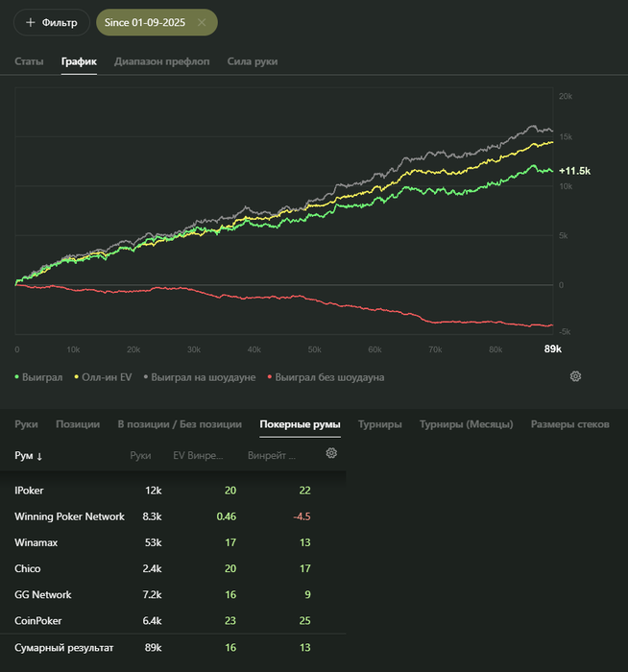628x672 pixels.
Task: Click the GG Network room row
Action: tap(43, 595)
